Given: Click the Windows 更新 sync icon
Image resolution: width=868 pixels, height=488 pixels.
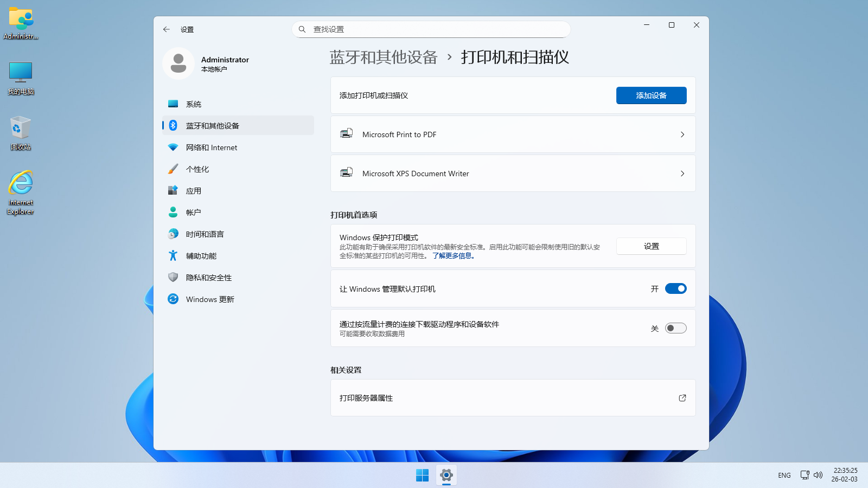Looking at the screenshot, I should (x=173, y=299).
